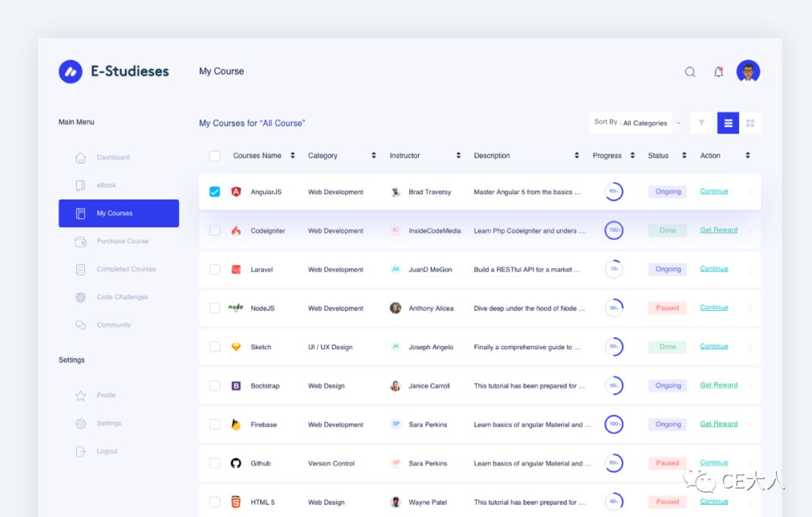
Task: Open Code Challenges menu item
Action: pos(119,297)
